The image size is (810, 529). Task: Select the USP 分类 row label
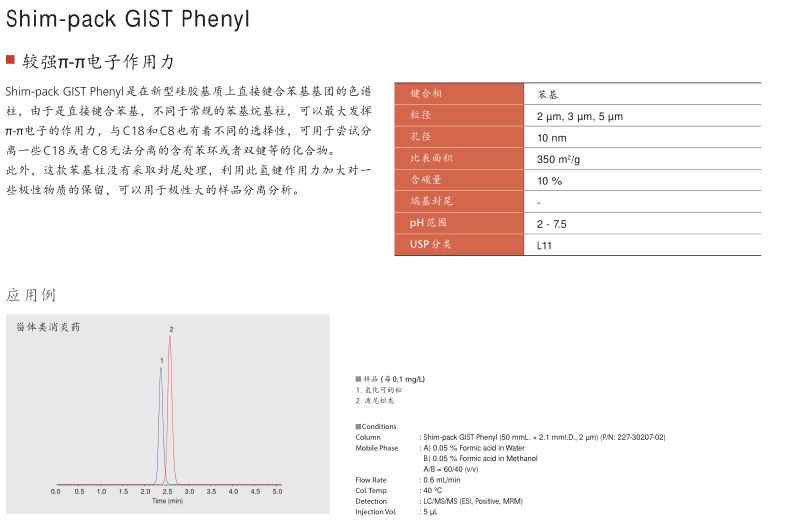point(430,244)
